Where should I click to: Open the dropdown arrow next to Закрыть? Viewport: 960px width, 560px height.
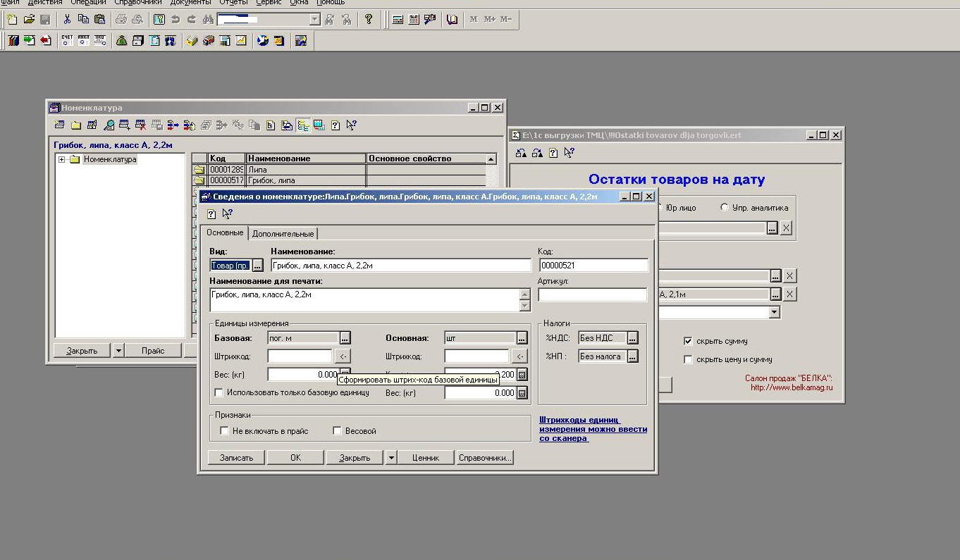pyautogui.click(x=391, y=457)
